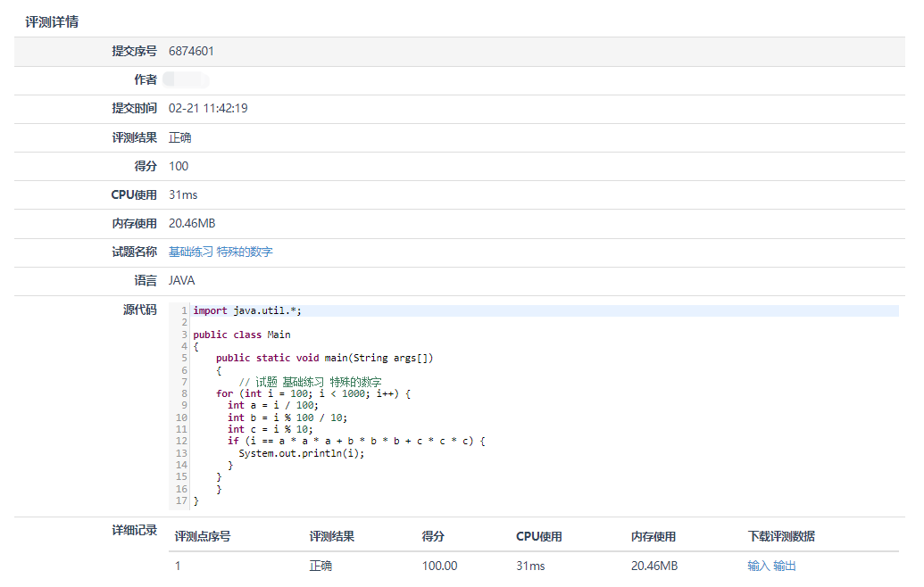Click the submission number 6874601

point(191,52)
